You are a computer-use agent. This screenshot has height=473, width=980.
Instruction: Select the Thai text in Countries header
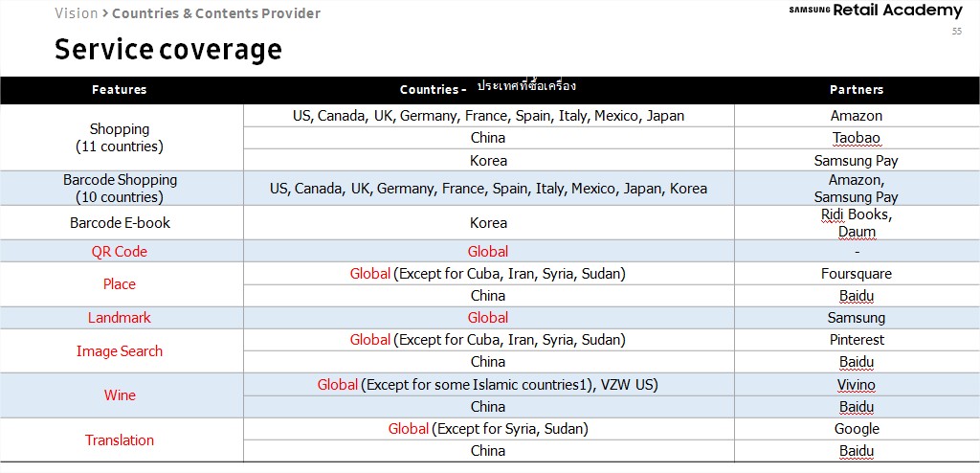526,86
